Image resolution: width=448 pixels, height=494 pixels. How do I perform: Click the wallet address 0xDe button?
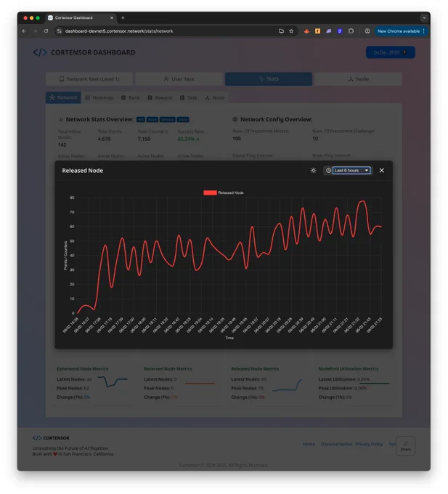(x=391, y=52)
